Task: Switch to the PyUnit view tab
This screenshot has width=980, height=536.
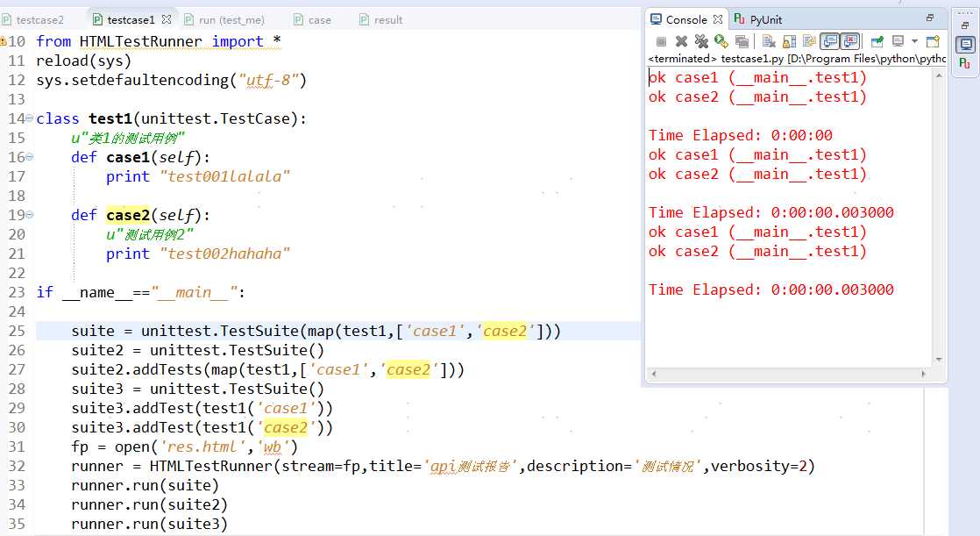Action: pos(758,19)
